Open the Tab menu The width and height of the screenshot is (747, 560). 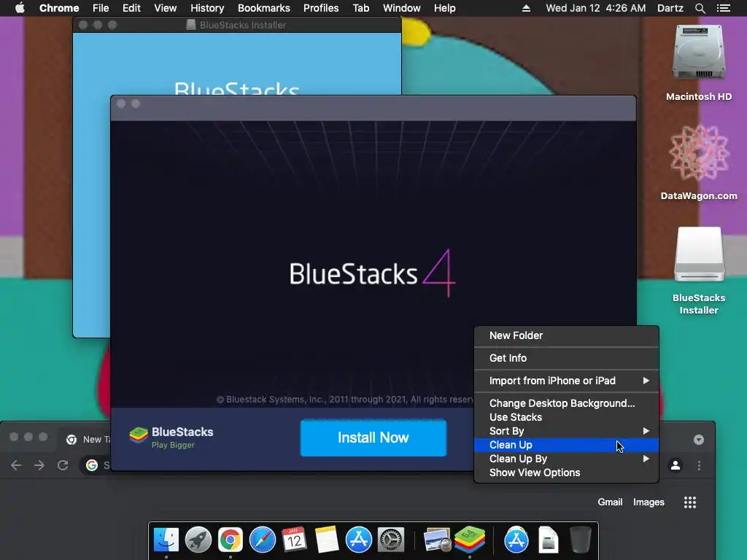(x=360, y=8)
